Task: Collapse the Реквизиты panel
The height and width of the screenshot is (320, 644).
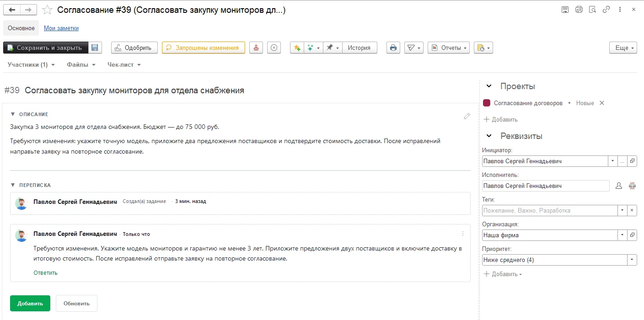Action: coord(489,136)
